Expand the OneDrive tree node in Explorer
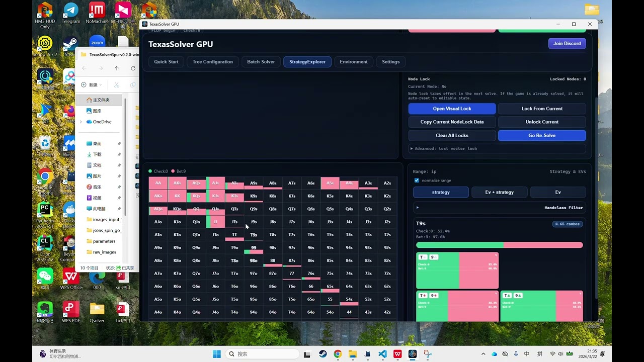The width and height of the screenshot is (644, 362). click(81, 122)
